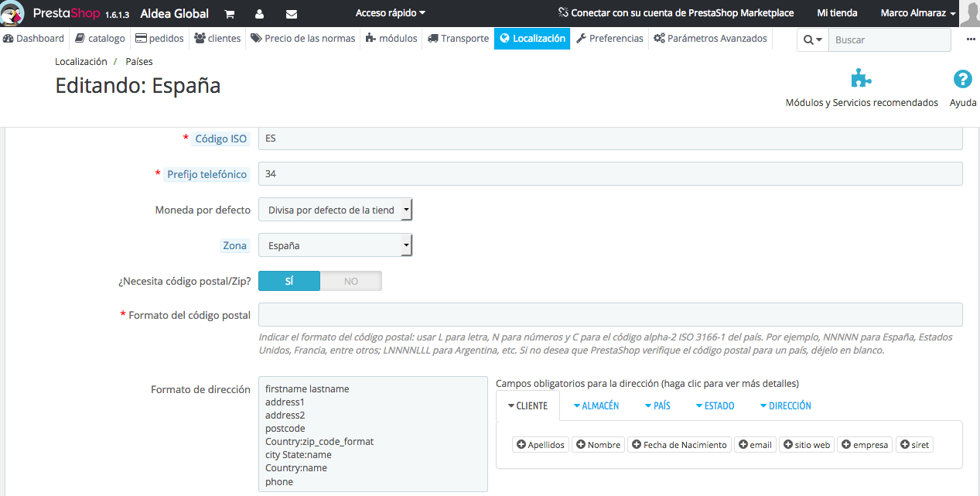Click the Código ISO label
The height and width of the screenshot is (496, 980).
coord(220,139)
